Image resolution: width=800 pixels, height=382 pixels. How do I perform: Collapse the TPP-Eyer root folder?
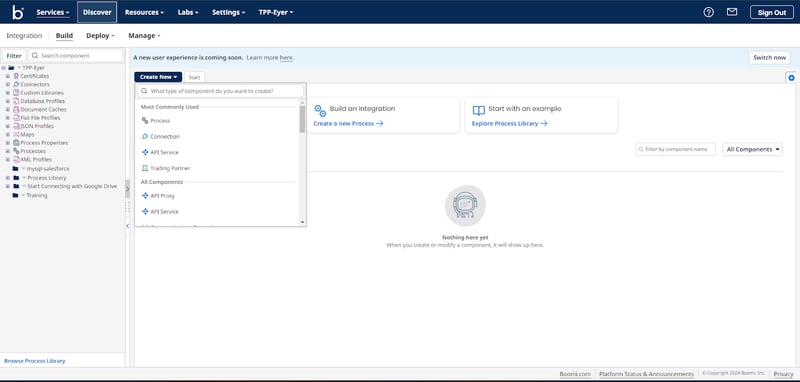pos(4,68)
